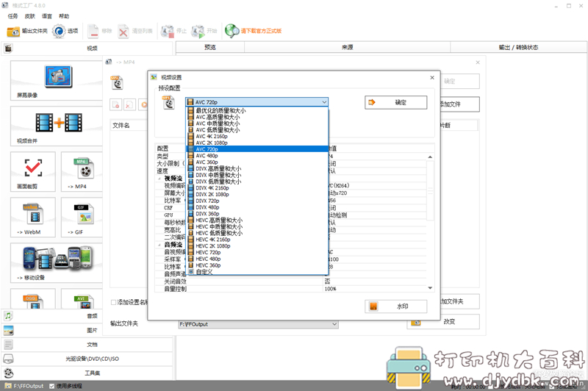Select the Screen Record tool icon

[58, 76]
